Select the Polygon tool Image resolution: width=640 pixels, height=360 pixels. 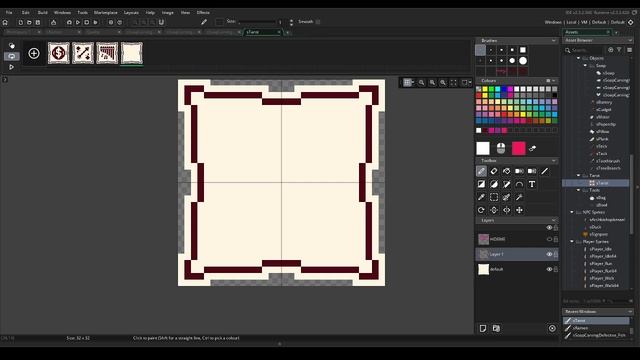tap(507, 184)
